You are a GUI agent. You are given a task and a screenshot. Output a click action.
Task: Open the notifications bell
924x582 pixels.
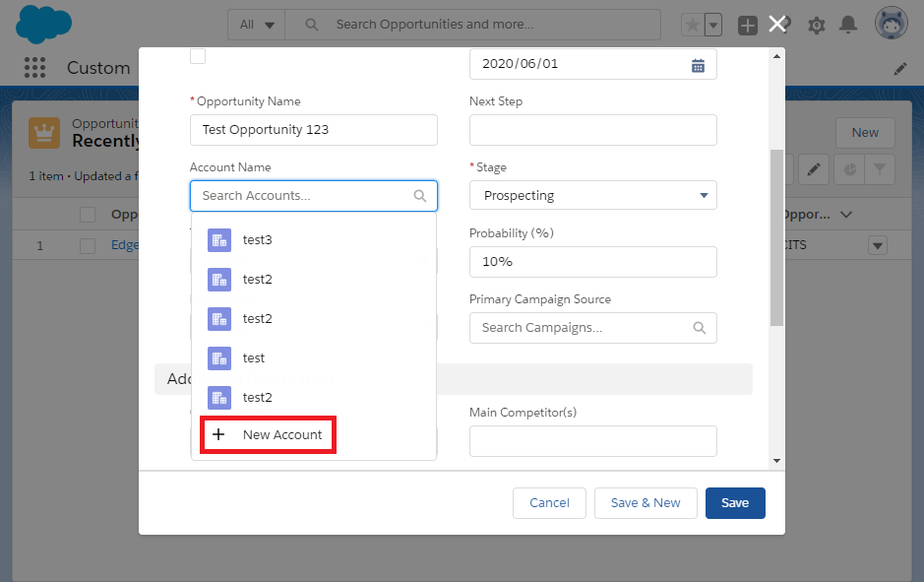pyautogui.click(x=848, y=25)
